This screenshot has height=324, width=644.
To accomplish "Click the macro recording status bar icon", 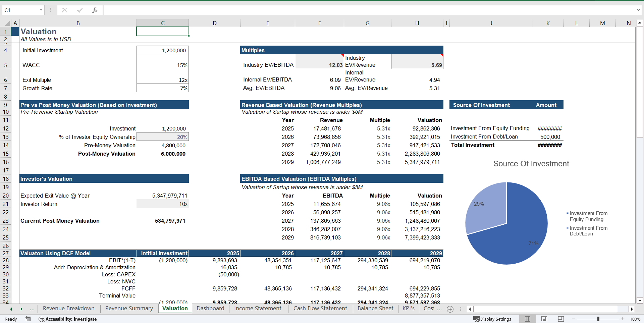I will (x=28, y=319).
